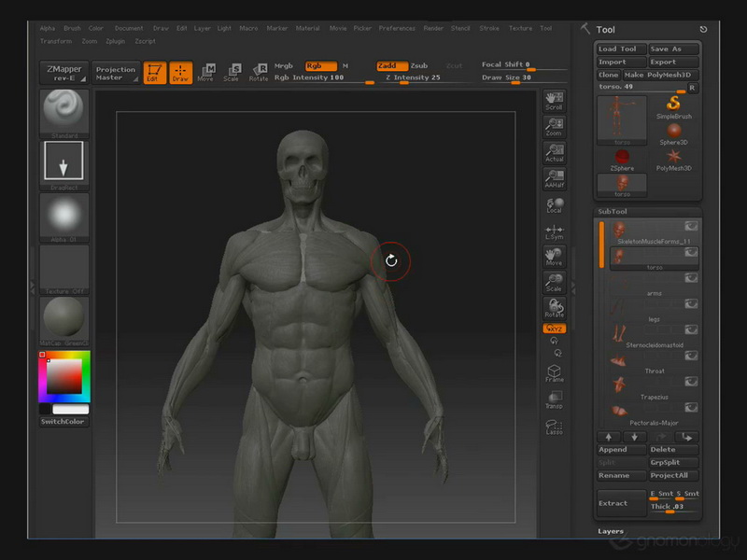Enable the Transp transparency icon

pos(554,399)
